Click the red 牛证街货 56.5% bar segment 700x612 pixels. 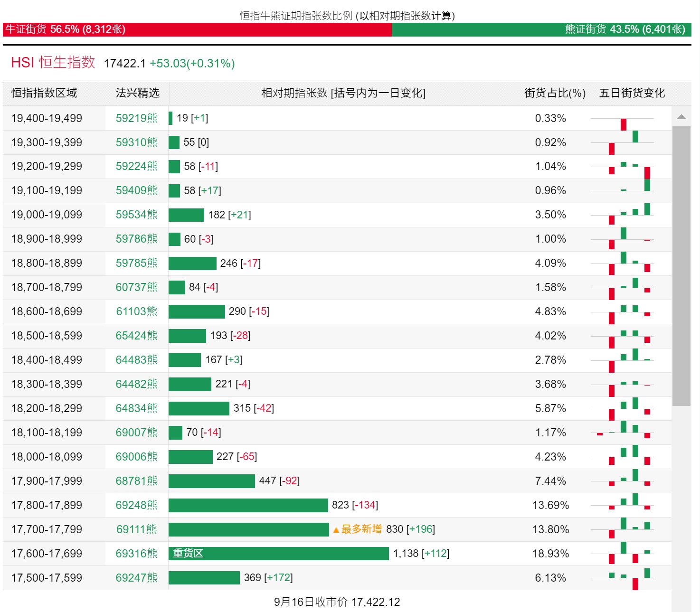tap(197, 29)
